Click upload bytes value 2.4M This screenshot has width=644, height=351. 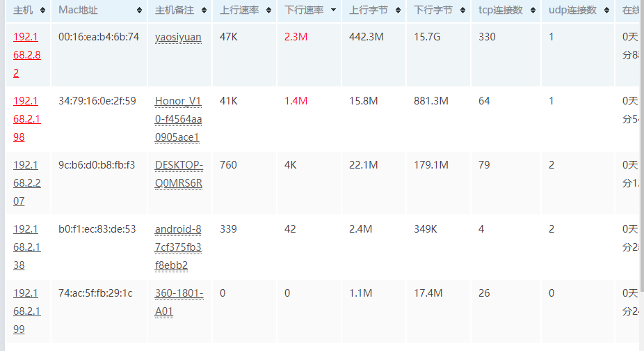click(x=361, y=229)
